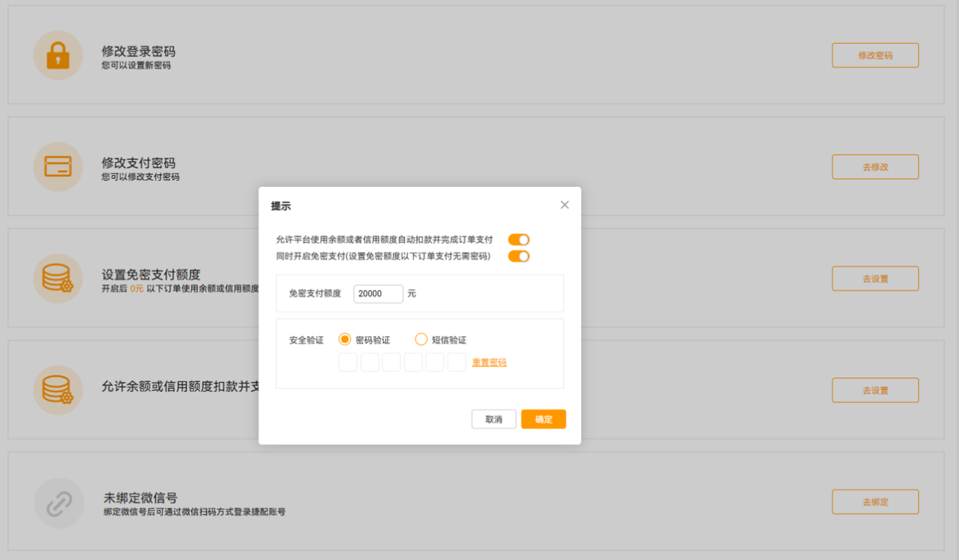This screenshot has width=959, height=560.
Task: Close the 提示 dialog with the X
Action: (564, 204)
